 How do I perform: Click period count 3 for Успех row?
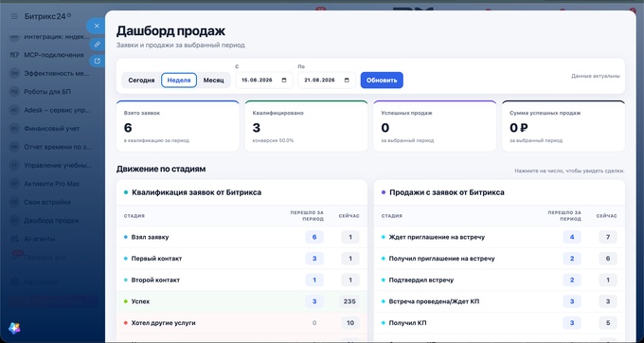click(314, 301)
